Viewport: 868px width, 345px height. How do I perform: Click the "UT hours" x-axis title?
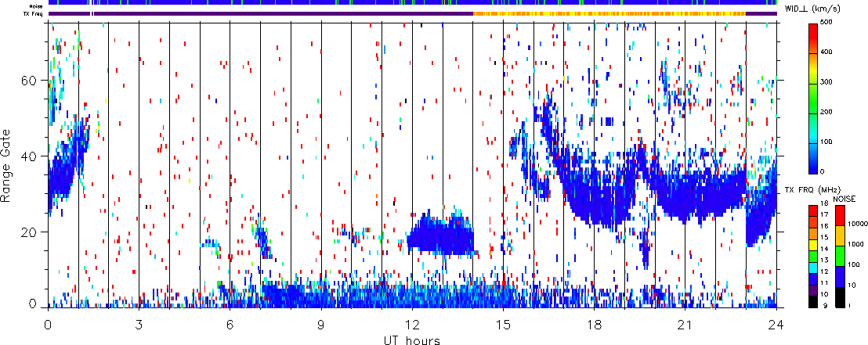pos(412,340)
